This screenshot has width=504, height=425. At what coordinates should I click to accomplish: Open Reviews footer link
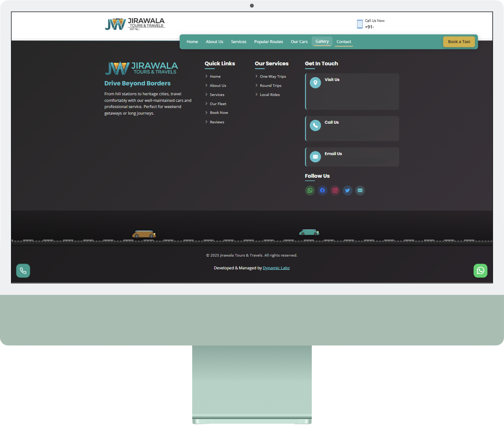217,122
